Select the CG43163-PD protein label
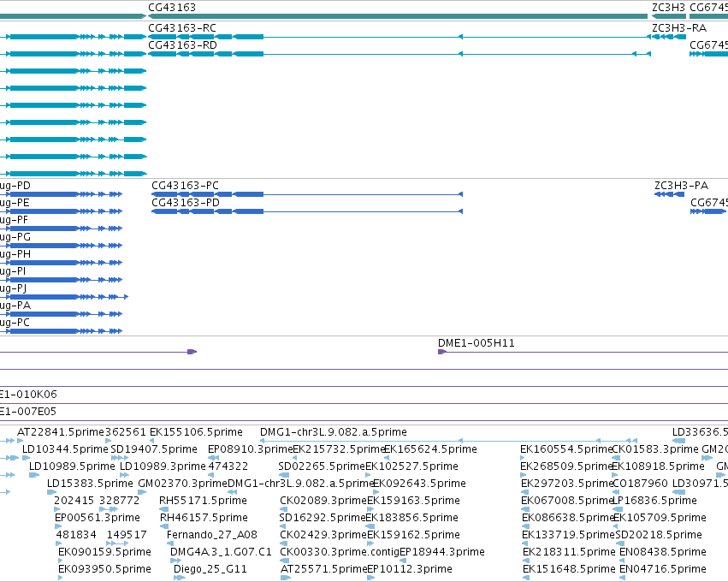The image size is (728, 582). [x=186, y=203]
